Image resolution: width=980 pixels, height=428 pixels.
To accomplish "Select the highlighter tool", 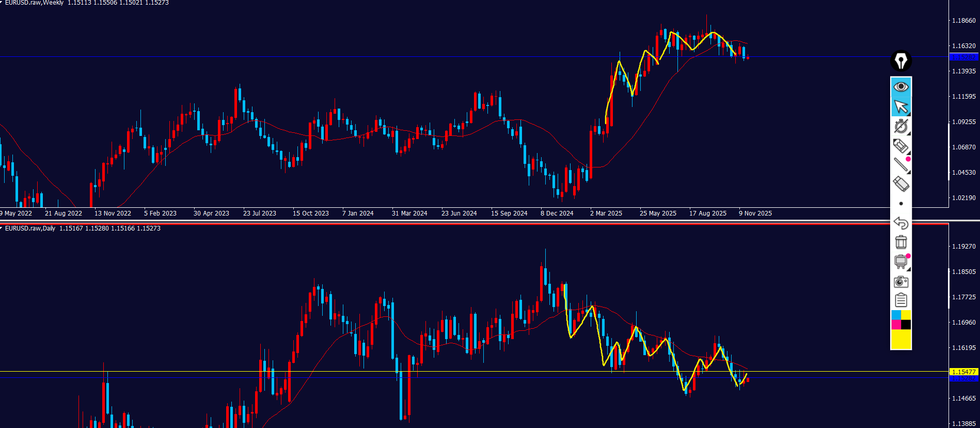I will tap(901, 146).
